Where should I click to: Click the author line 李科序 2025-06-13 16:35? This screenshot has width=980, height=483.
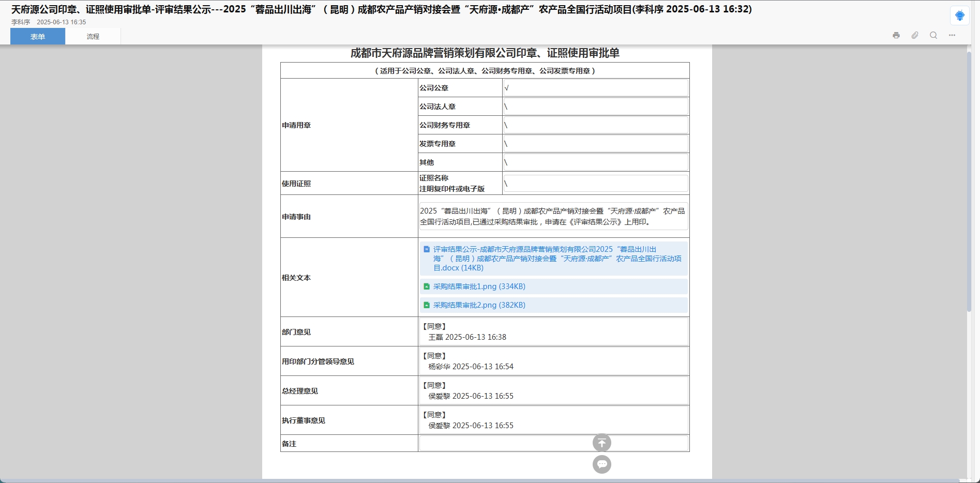[x=49, y=22]
